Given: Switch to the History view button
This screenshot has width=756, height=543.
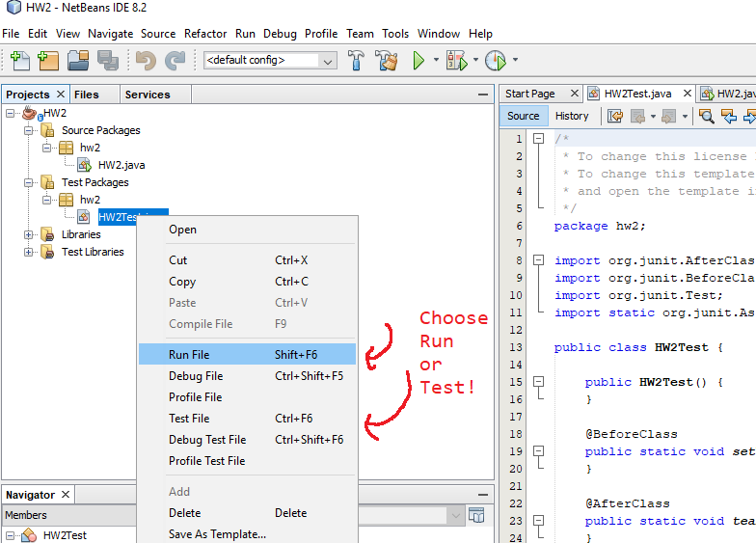Looking at the screenshot, I should coord(572,116).
